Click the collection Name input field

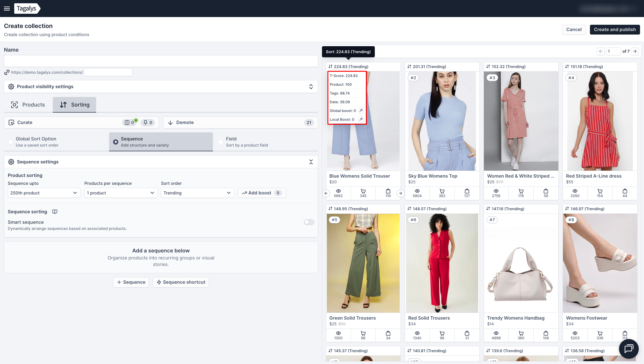[x=161, y=61]
